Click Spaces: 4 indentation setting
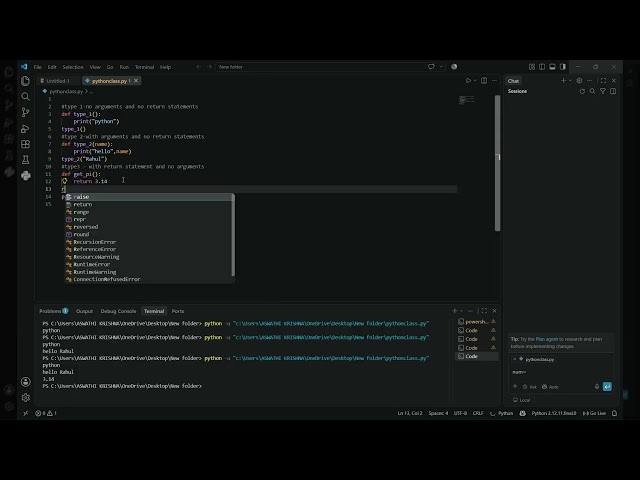 point(438,413)
